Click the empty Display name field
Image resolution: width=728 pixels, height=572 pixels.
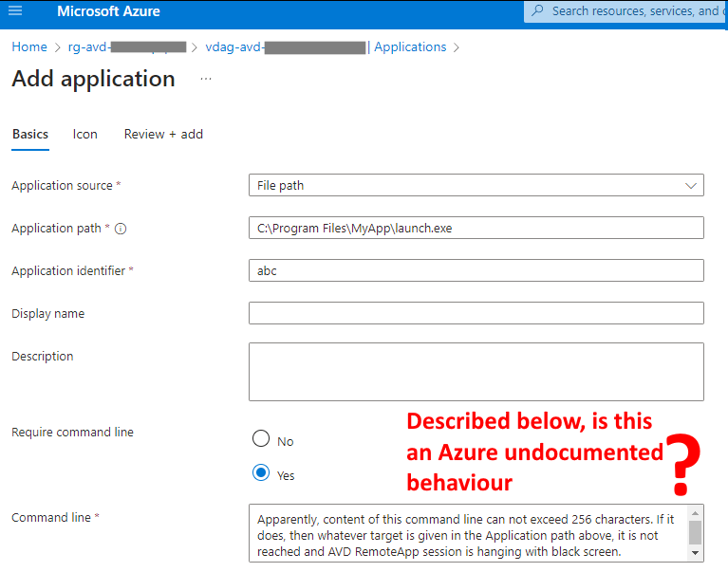pyautogui.click(x=476, y=313)
